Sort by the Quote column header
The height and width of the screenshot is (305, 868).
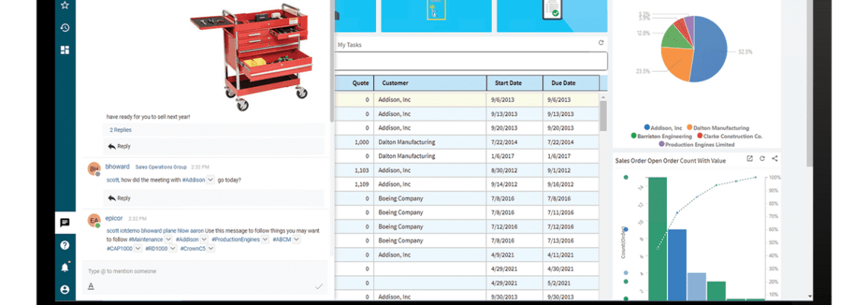tap(354, 83)
